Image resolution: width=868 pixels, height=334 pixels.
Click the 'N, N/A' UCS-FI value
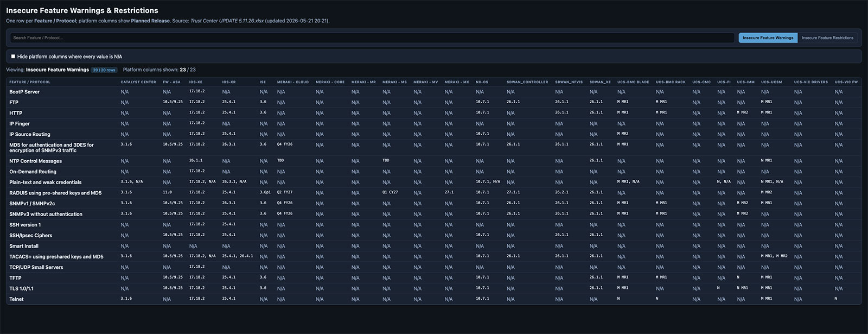[724, 181]
